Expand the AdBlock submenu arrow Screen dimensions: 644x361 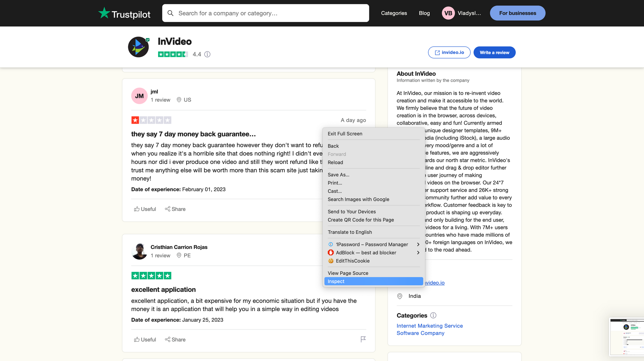(418, 253)
